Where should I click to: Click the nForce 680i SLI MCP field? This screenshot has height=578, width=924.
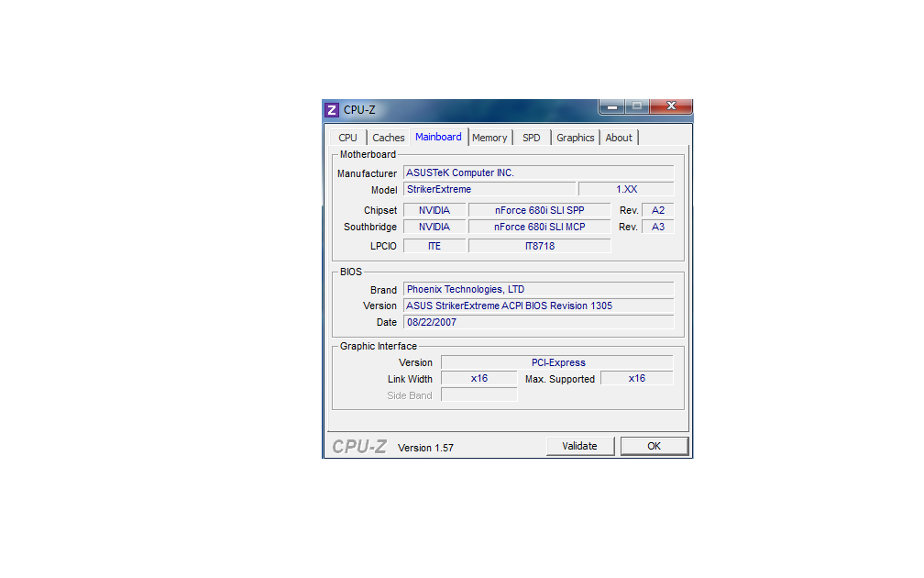540,228
